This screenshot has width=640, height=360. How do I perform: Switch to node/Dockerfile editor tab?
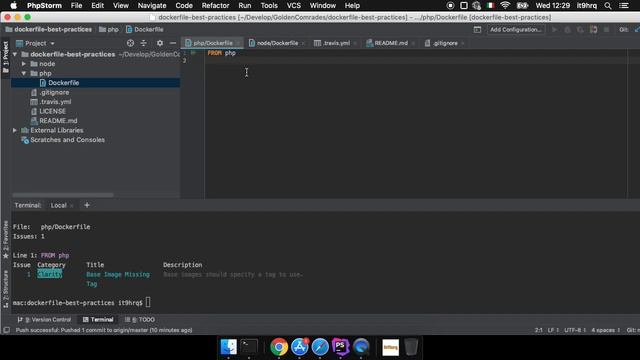click(277, 43)
